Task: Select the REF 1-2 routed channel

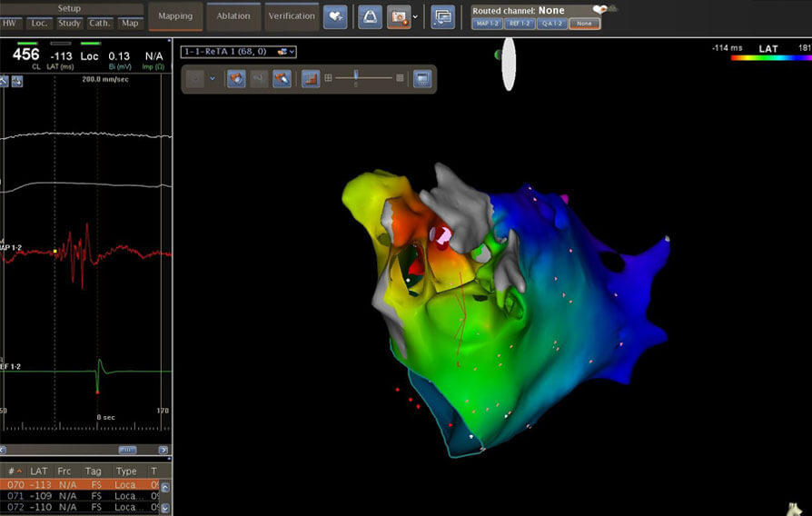Action: coord(520,24)
